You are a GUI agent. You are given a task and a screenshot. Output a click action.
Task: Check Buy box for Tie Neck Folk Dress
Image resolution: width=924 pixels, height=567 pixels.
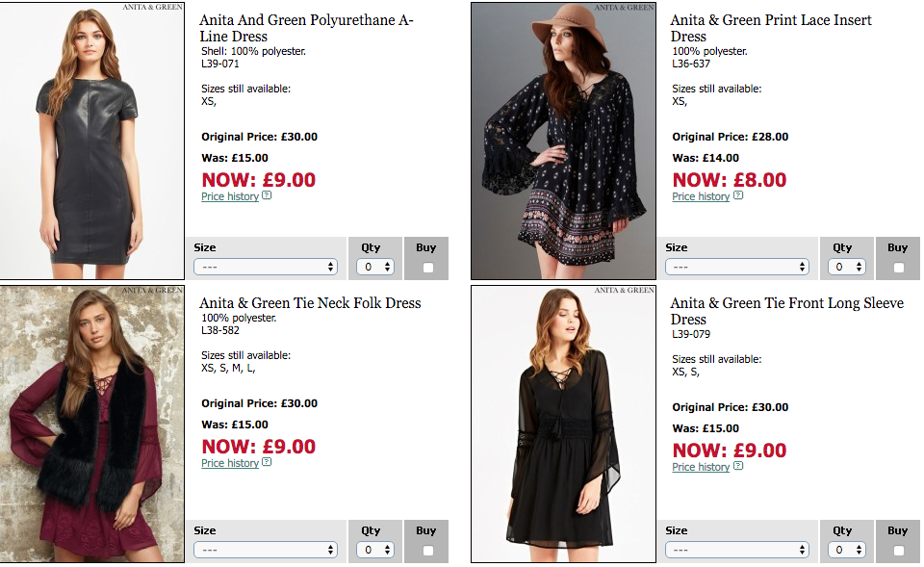tap(427, 551)
